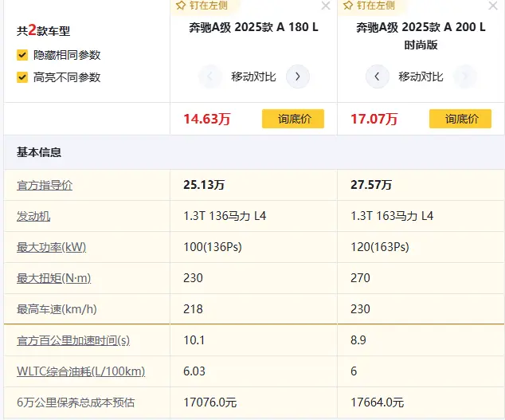Open the 最大扭矩(N·m) parameter link
The image size is (505, 420).
tap(54, 278)
